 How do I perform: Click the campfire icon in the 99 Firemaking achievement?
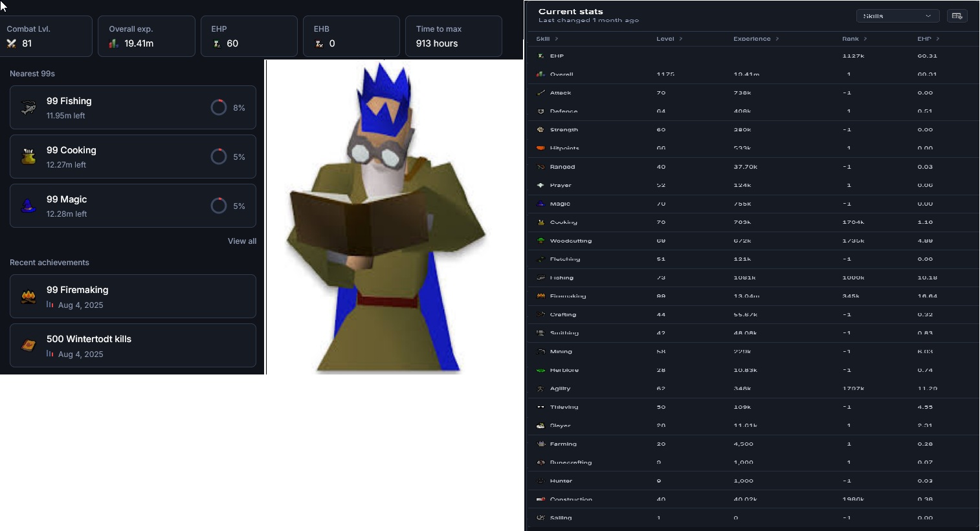[28, 297]
